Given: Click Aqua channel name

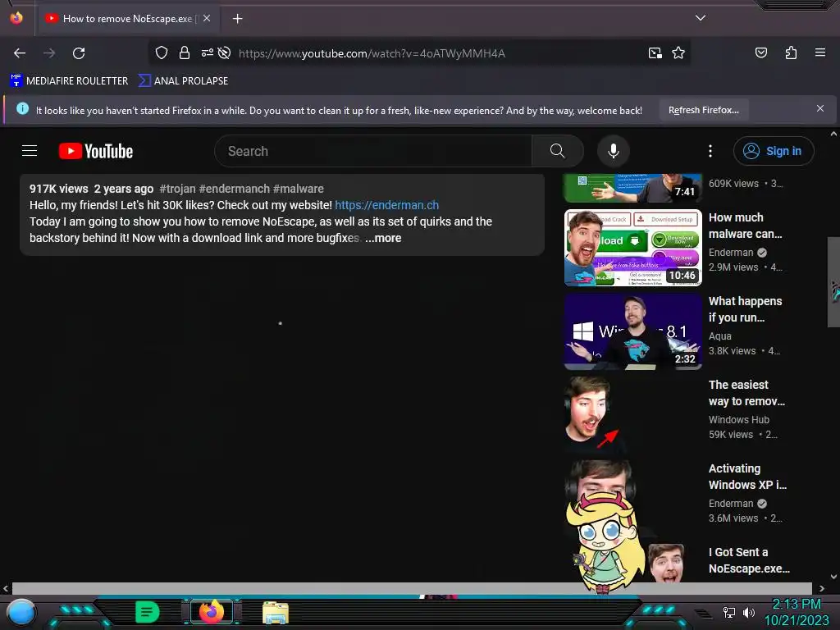Looking at the screenshot, I should 719,336.
